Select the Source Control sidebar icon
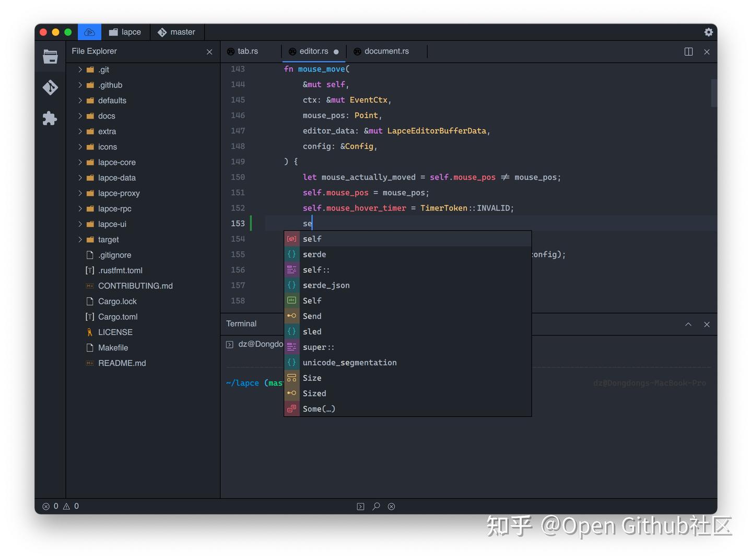This screenshot has height=560, width=752. tap(50, 87)
